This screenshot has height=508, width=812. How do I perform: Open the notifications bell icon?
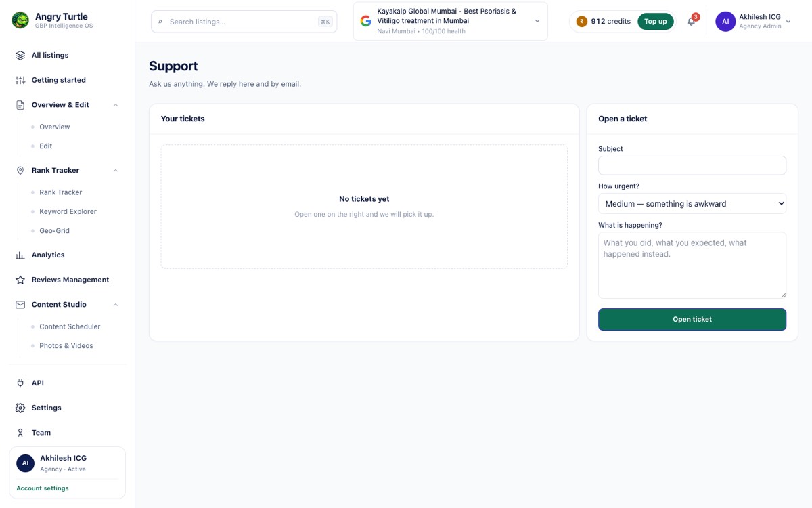pos(691,22)
